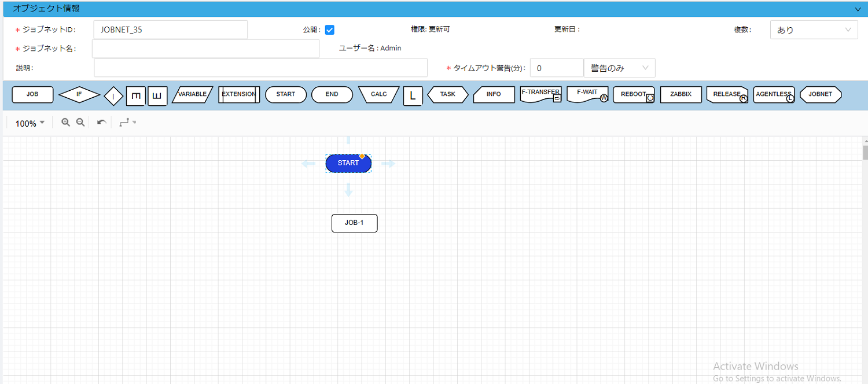Collapse the オブジェクト情報 panel chevron
The height and width of the screenshot is (384, 868).
tap(858, 9)
